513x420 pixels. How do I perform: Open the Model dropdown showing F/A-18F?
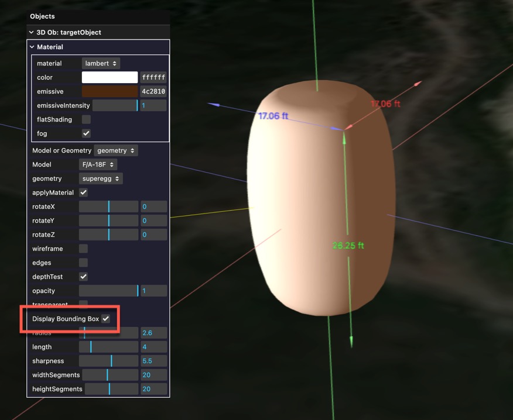point(97,164)
